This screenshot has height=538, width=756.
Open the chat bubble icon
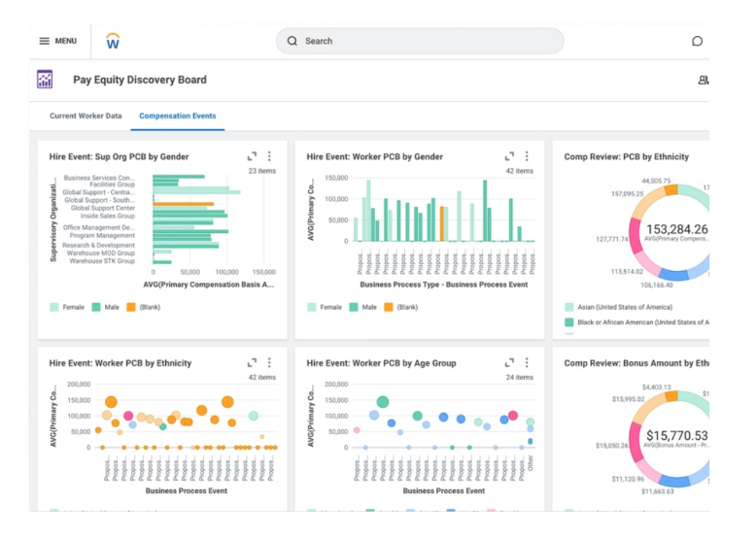click(697, 41)
